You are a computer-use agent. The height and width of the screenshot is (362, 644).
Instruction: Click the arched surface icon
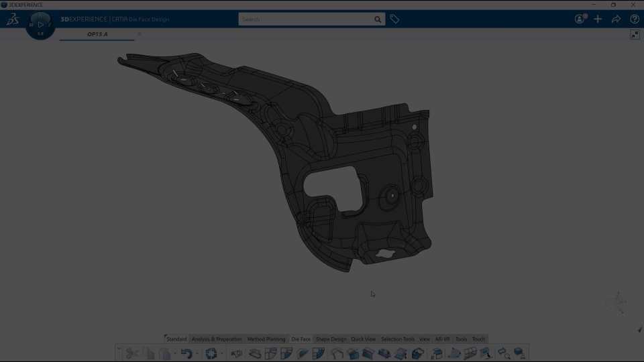[337, 353]
